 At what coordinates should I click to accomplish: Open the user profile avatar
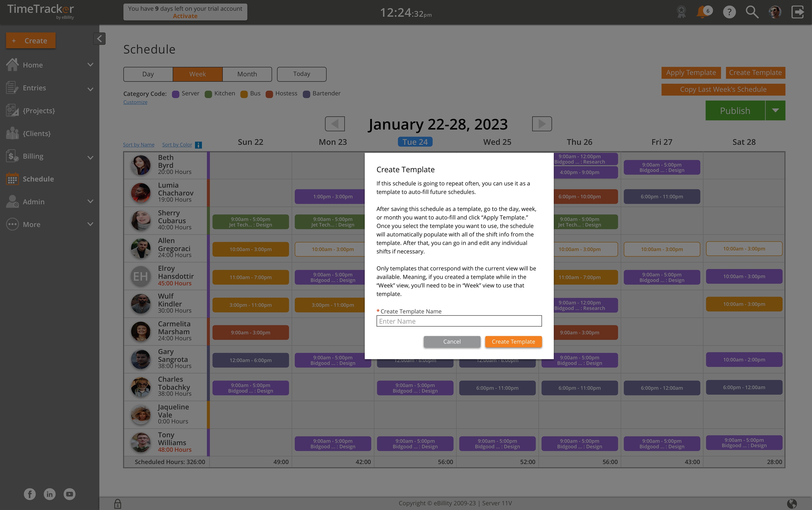tap(775, 12)
